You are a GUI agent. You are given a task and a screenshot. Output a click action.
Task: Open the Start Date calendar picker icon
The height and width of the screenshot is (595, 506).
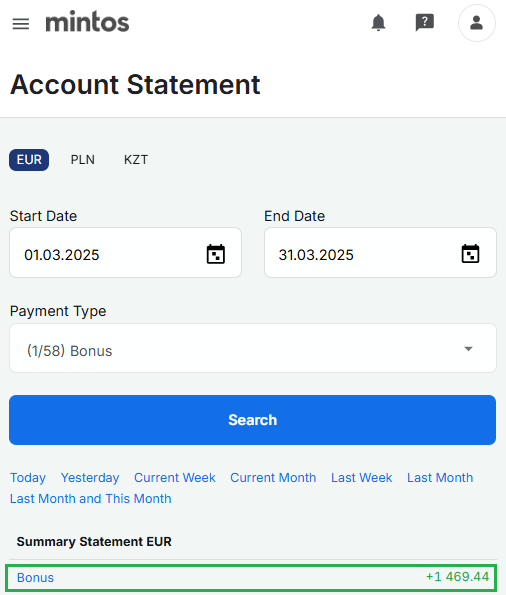(x=216, y=254)
